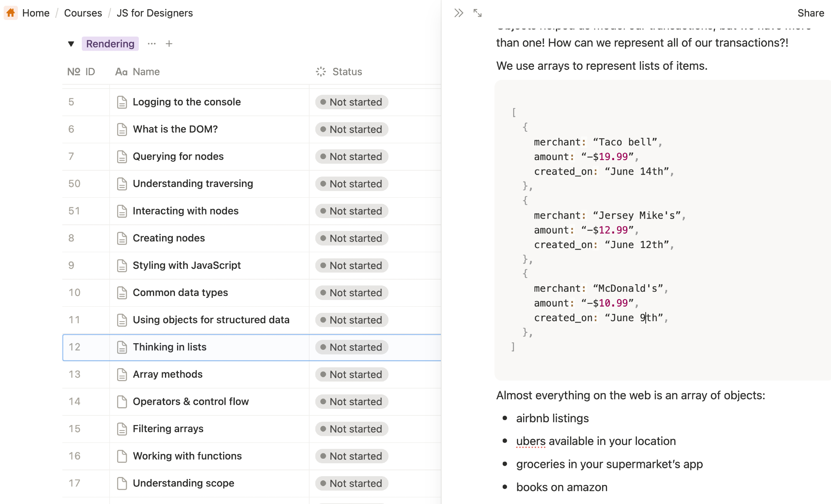The height and width of the screenshot is (504, 831).
Task: Click the page icon for Logging to the console
Action: tap(122, 102)
